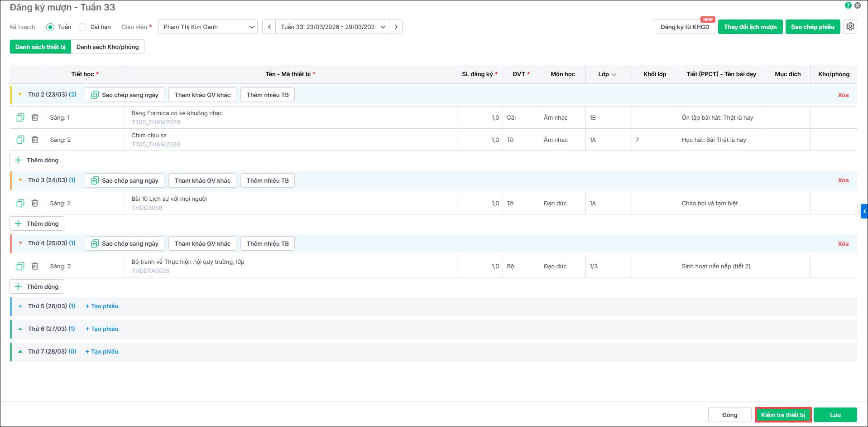This screenshot has height=427, width=868.
Task: Click Tham khảo GV khác for Thứ 4
Action: (x=202, y=243)
